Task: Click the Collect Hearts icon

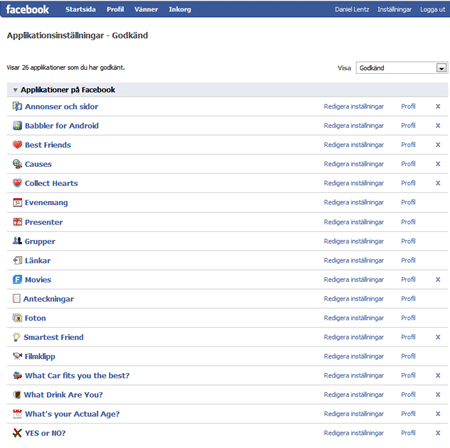Action: [x=17, y=183]
